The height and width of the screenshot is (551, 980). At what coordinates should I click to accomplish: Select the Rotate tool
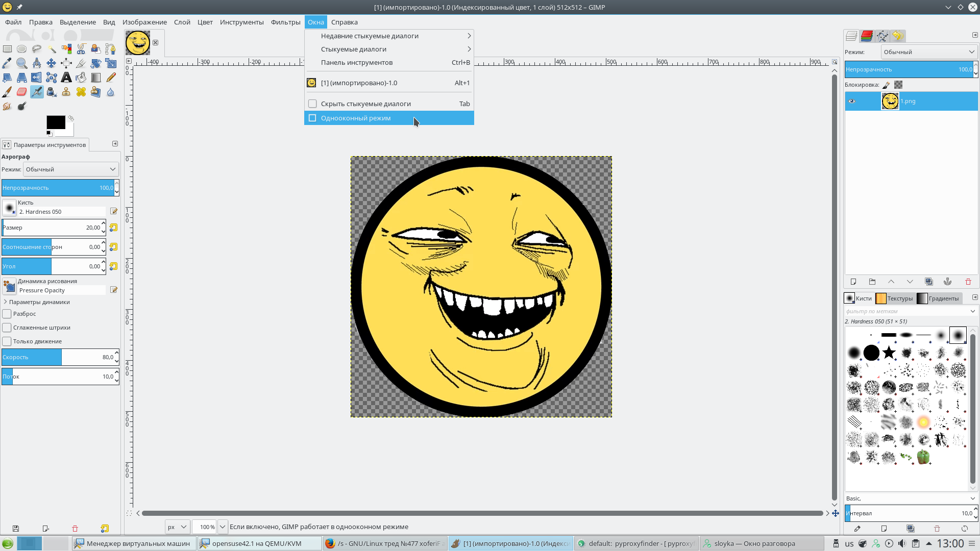pos(96,63)
